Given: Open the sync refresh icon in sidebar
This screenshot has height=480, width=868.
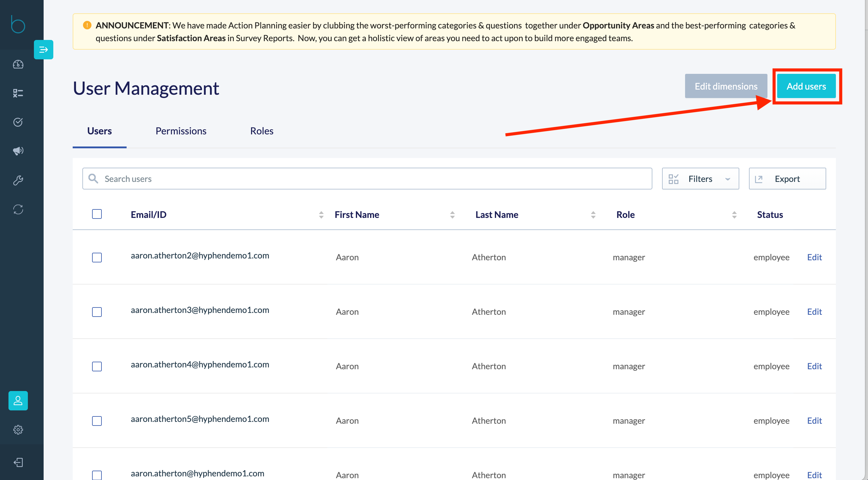Looking at the screenshot, I should point(18,209).
